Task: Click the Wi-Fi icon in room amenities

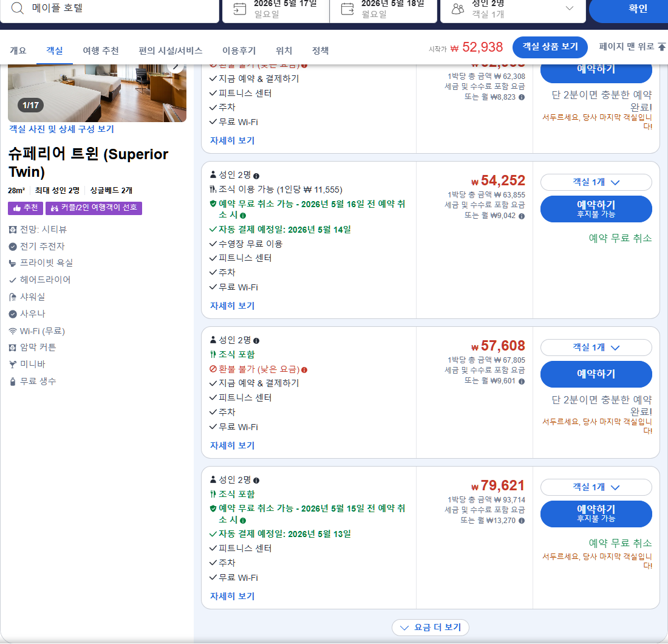Action: pyautogui.click(x=13, y=331)
